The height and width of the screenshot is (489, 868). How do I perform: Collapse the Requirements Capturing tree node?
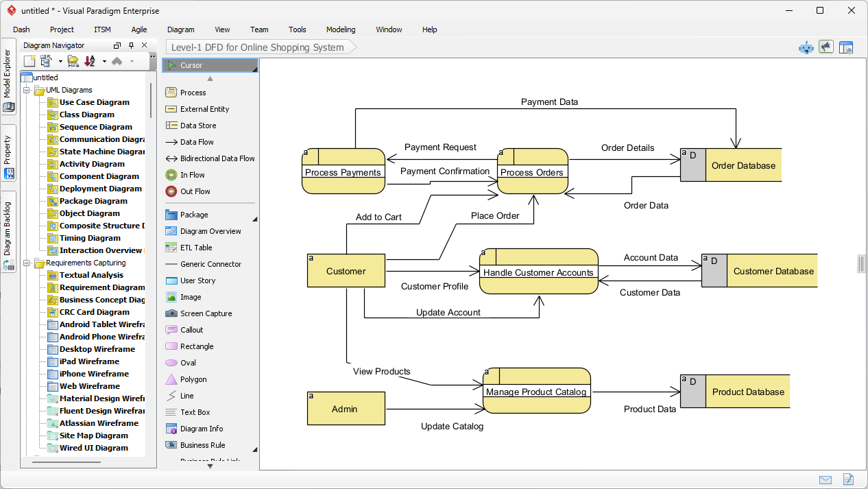26,263
